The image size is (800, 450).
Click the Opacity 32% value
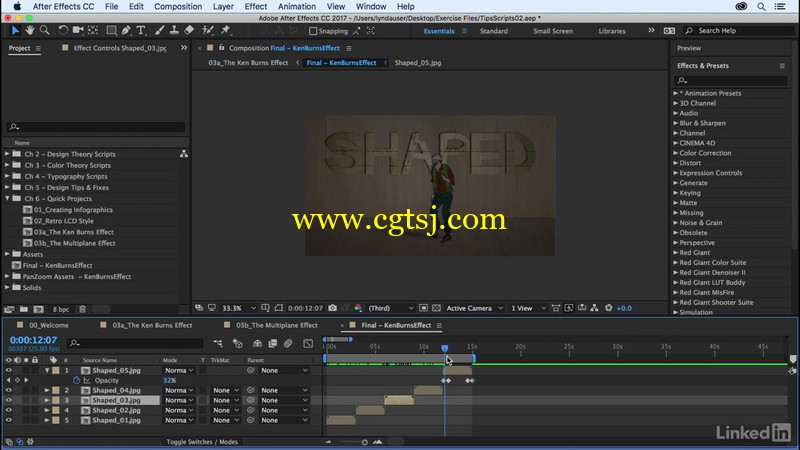[x=169, y=380]
